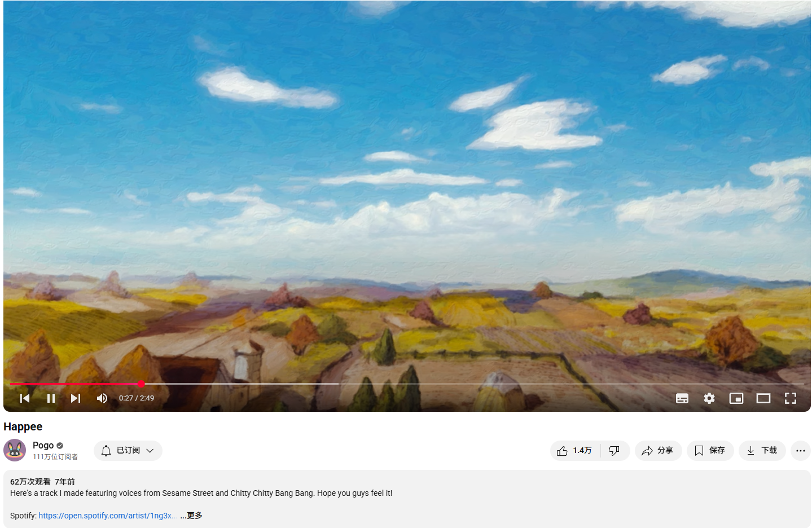812x528 pixels.
Task: Share the Happee video
Action: click(658, 451)
